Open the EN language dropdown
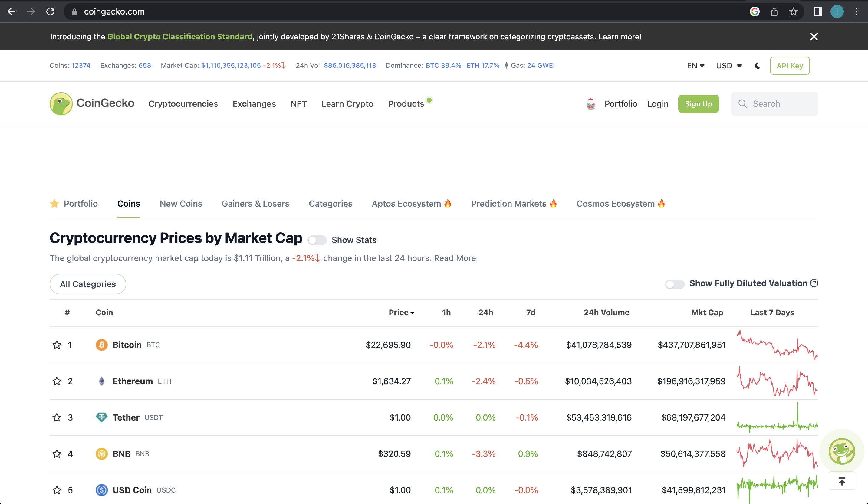The image size is (868, 504). coord(696,65)
